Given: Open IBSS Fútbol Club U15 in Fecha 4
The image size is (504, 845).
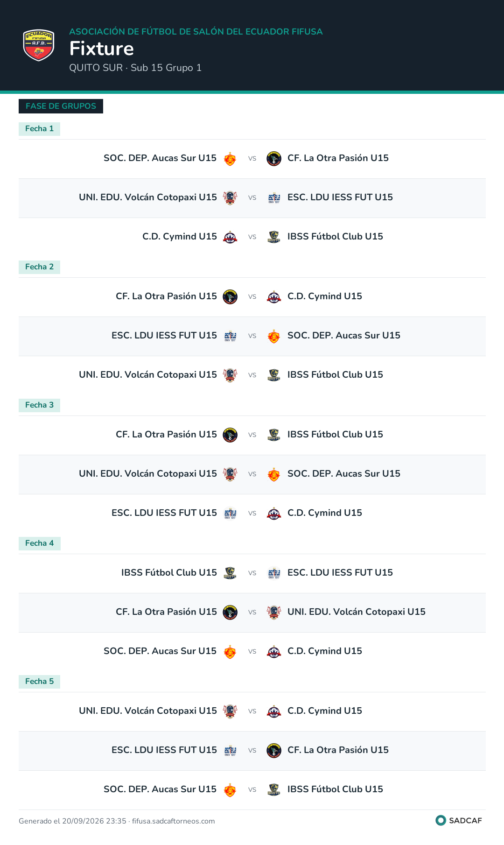Looking at the screenshot, I should pos(169,573).
